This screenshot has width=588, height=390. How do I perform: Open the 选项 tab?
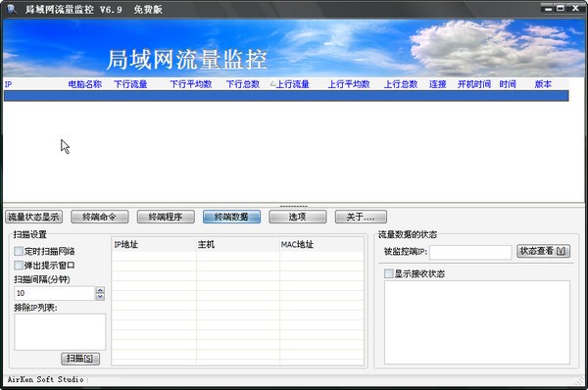[297, 217]
